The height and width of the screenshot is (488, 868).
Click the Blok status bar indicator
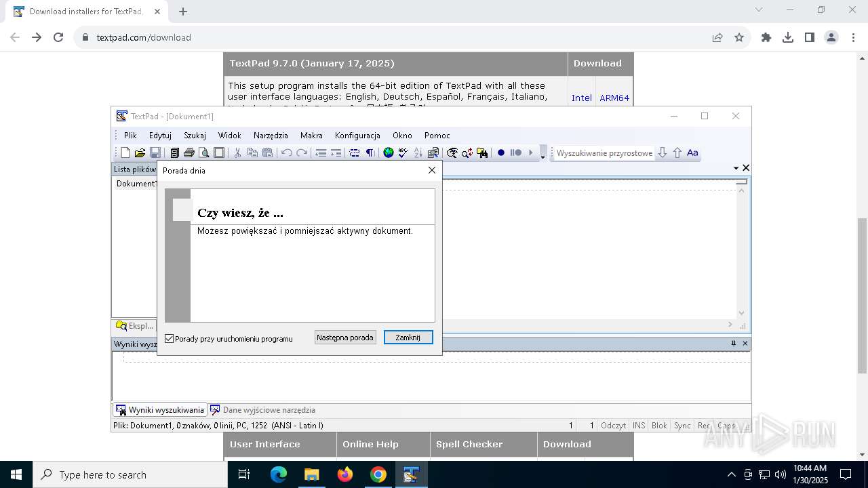point(659,426)
